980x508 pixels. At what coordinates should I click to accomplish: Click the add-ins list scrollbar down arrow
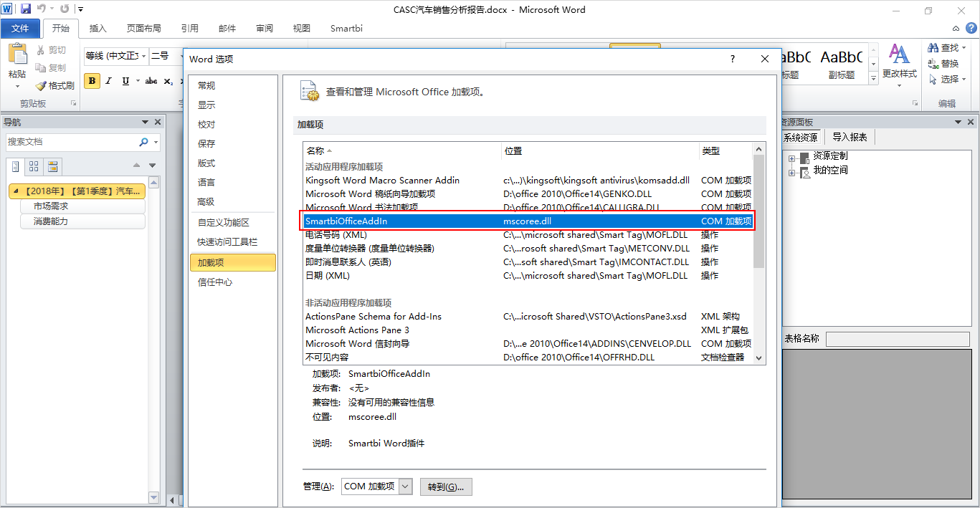(x=759, y=358)
